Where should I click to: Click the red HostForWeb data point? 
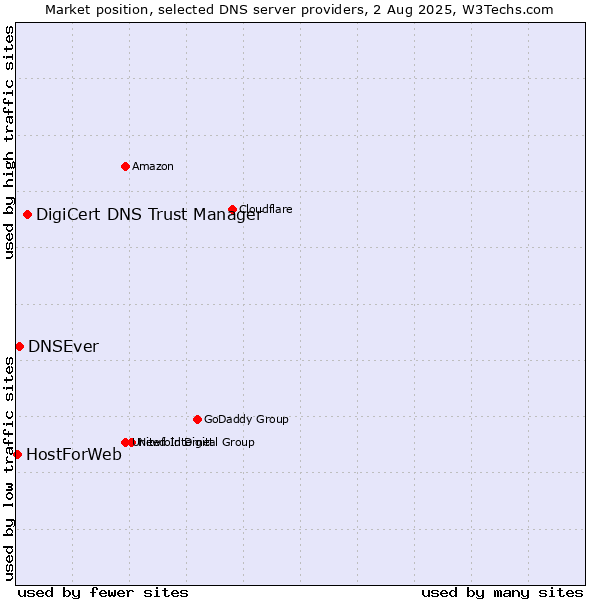(18, 455)
